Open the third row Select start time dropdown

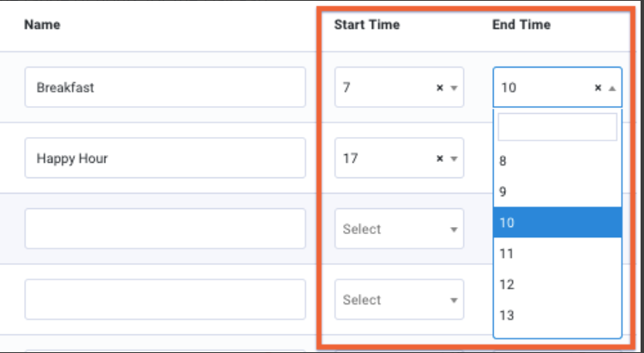coord(399,229)
